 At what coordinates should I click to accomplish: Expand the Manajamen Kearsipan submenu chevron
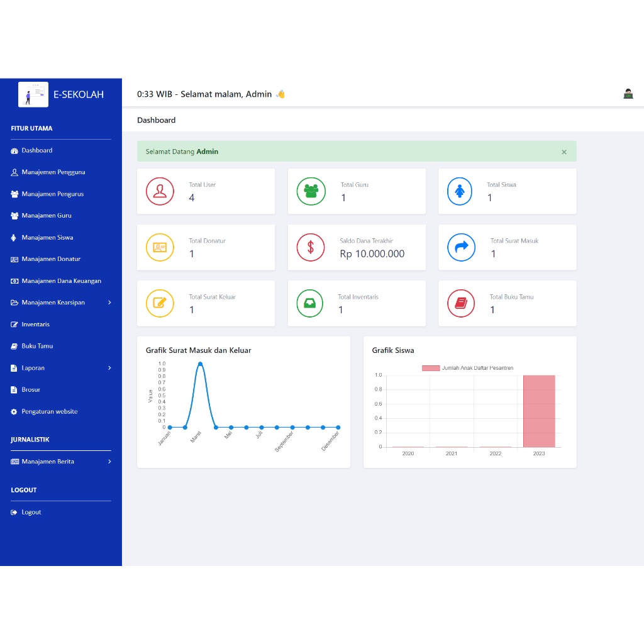coord(109,303)
